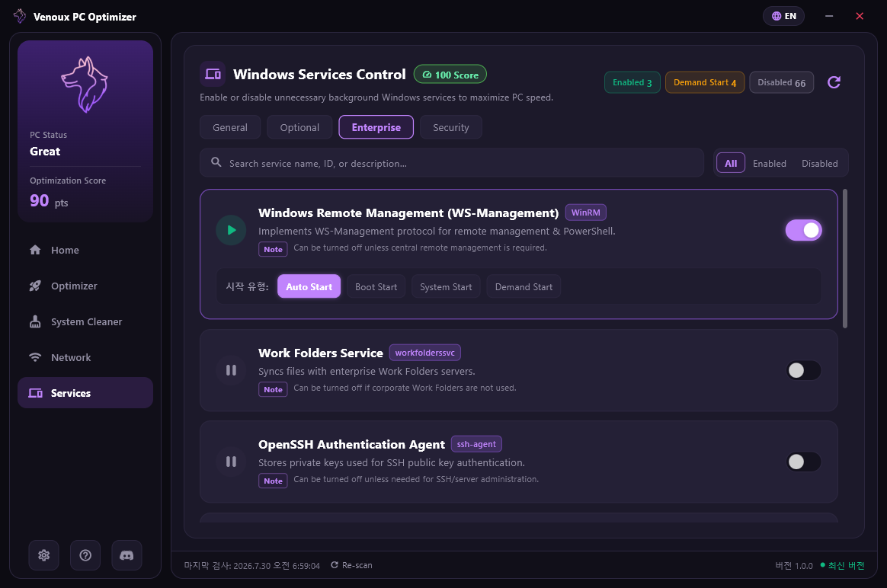Open Home from the sidebar

click(x=85, y=250)
